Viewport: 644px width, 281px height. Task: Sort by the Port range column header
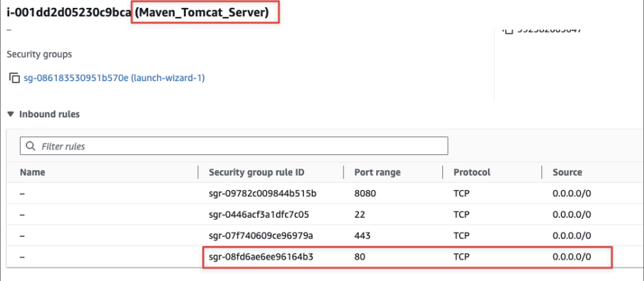pyautogui.click(x=377, y=172)
